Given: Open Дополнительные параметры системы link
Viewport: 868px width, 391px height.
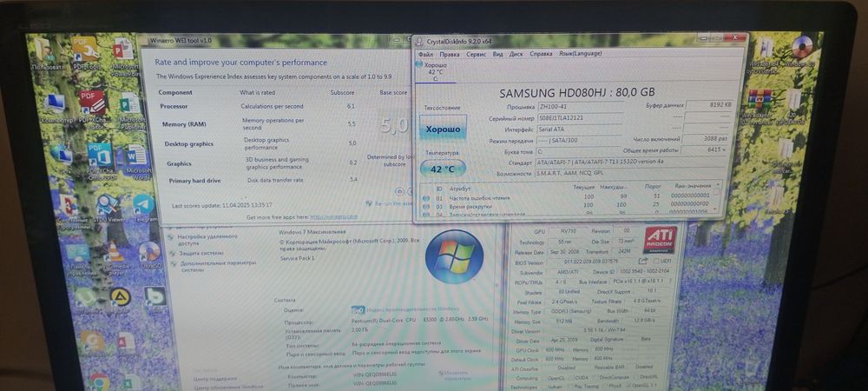Looking at the screenshot, I should 216,267.
